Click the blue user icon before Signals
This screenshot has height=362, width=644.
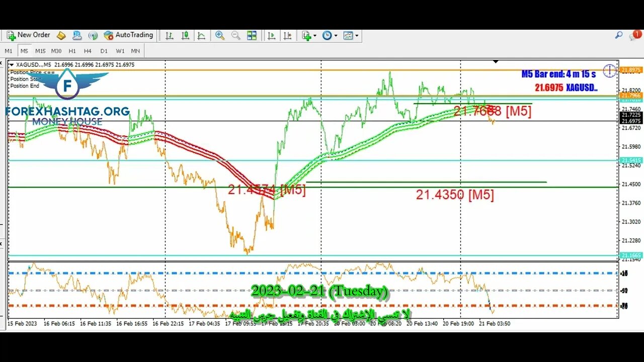[77, 35]
